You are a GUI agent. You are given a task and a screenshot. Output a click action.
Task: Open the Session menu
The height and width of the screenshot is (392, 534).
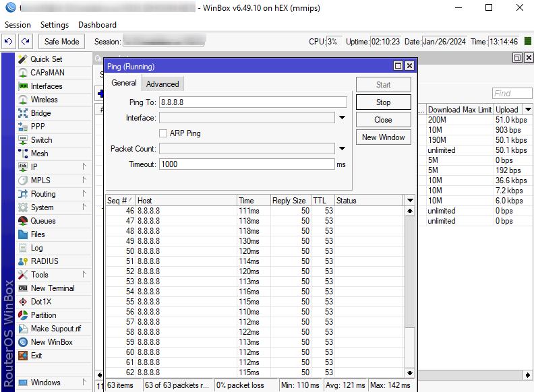(18, 25)
